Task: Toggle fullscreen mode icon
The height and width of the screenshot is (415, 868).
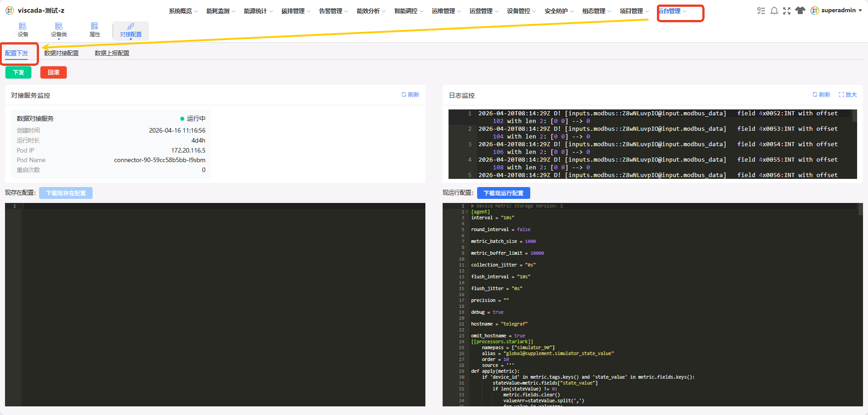Action: (787, 11)
